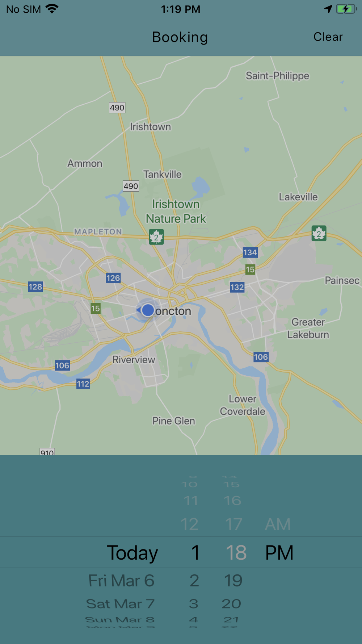
Task: Tap the route 128 road marker
Action: 35,287
